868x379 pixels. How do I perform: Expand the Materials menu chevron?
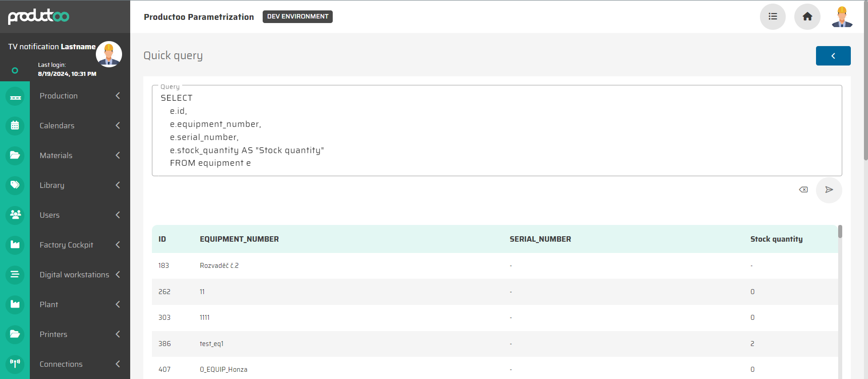point(118,155)
